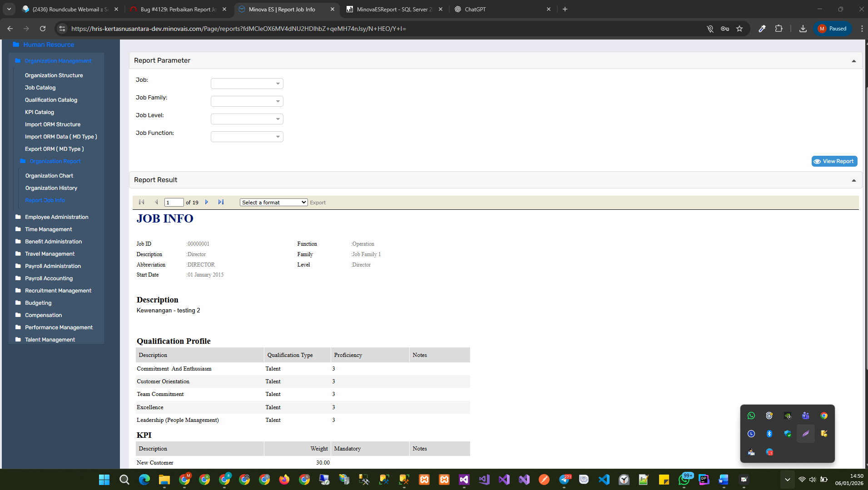
Task: Click the View Report button
Action: [x=834, y=161]
